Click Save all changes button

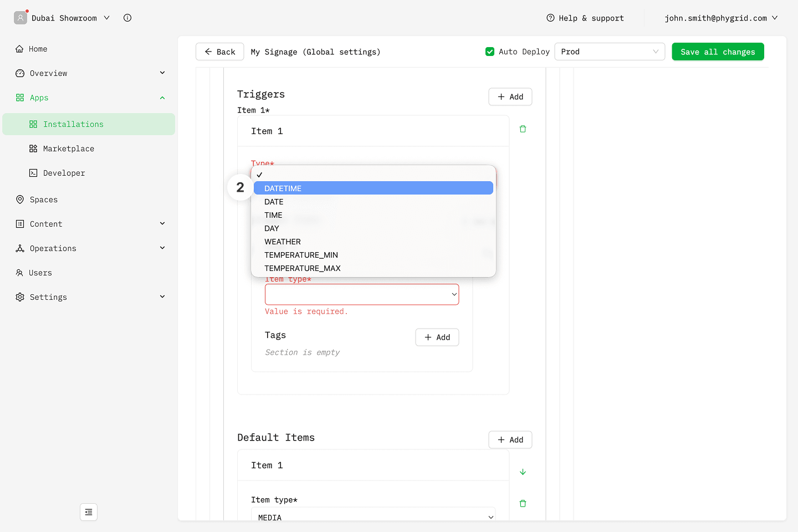coord(718,52)
